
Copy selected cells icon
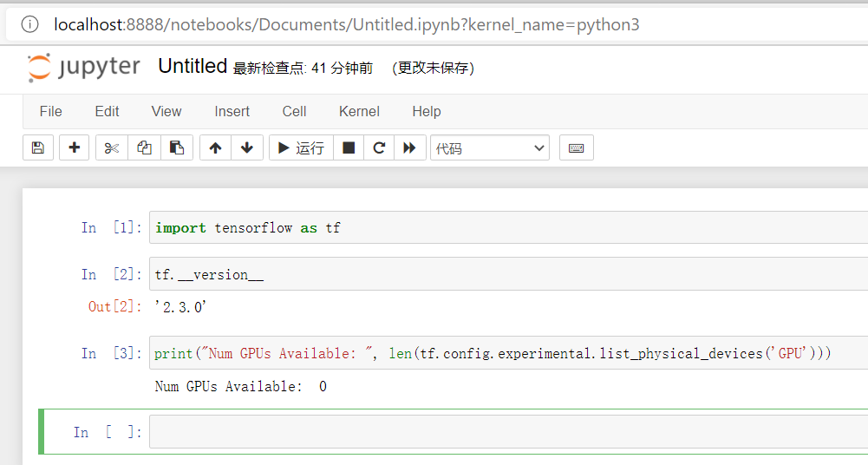pyautogui.click(x=145, y=147)
